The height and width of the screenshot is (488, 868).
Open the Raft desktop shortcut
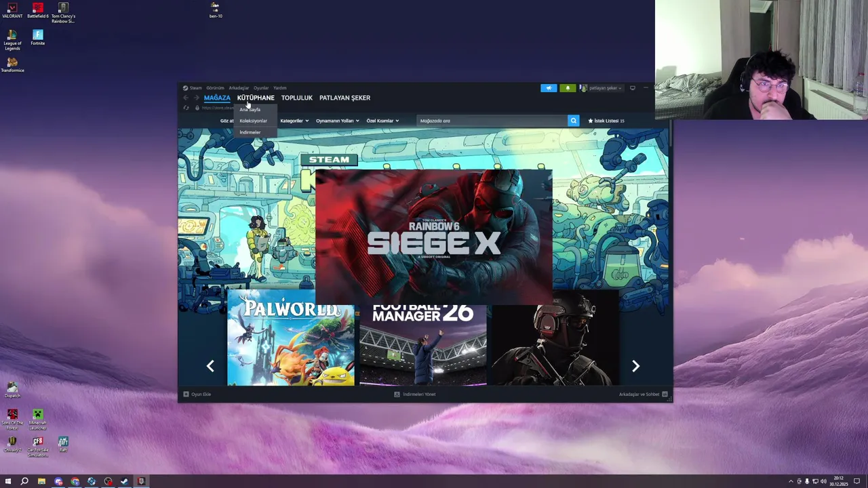click(x=63, y=445)
